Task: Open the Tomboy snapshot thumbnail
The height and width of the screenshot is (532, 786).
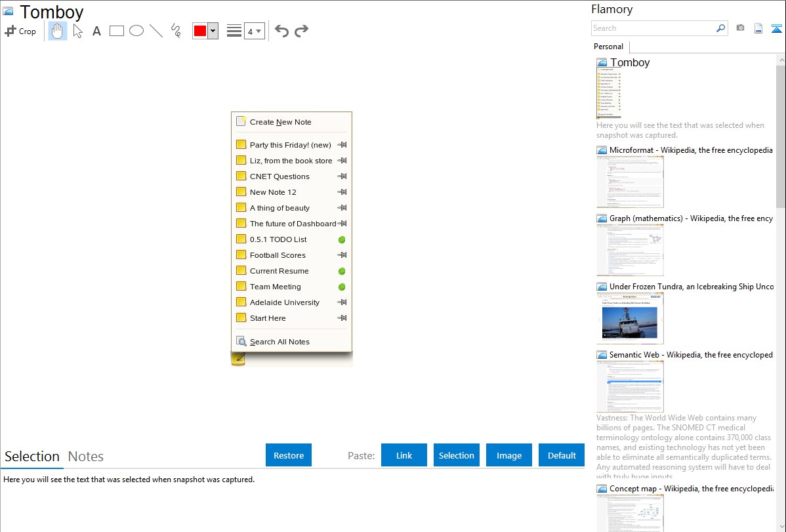Action: 609,92
